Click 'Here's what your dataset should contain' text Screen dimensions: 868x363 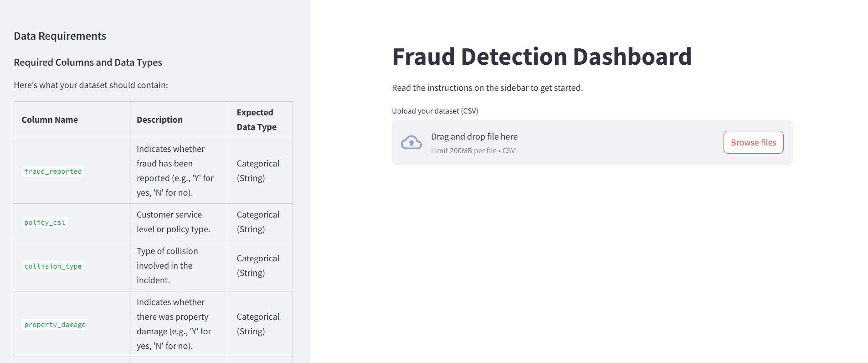tap(91, 85)
